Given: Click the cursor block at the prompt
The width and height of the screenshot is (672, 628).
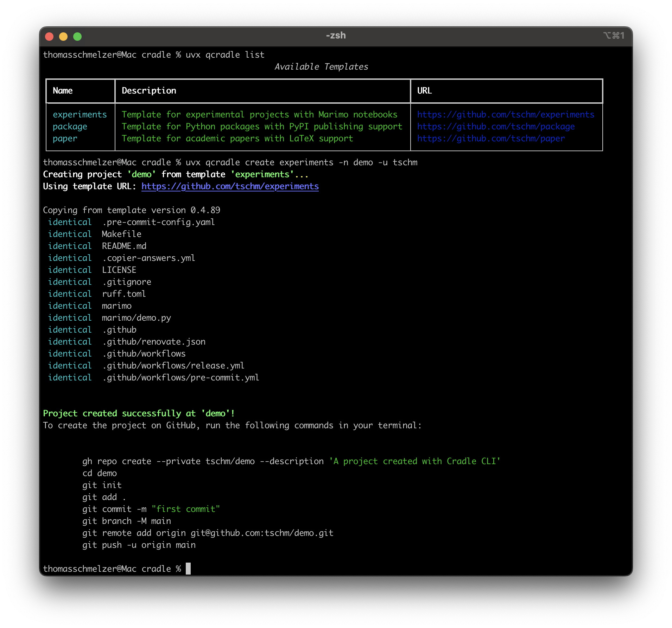Looking at the screenshot, I should (x=188, y=569).
